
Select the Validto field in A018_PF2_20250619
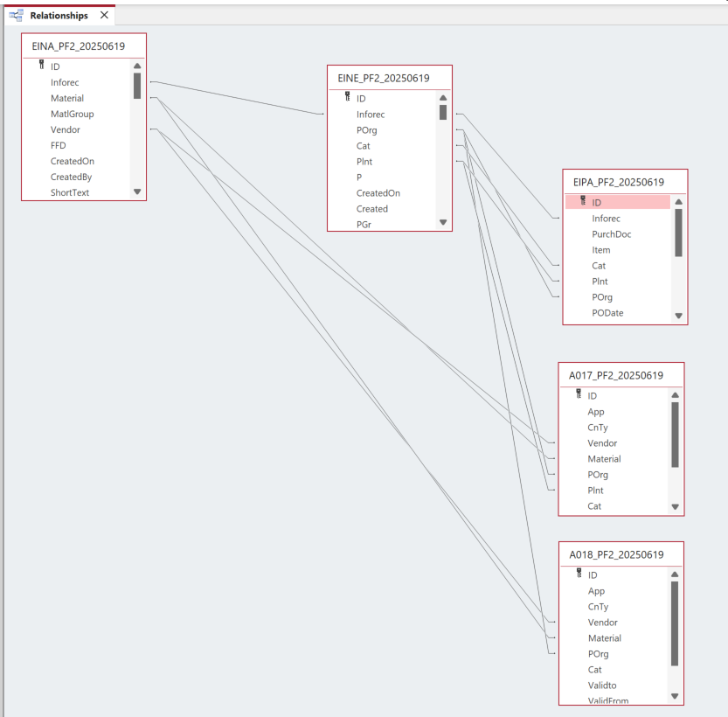601,686
